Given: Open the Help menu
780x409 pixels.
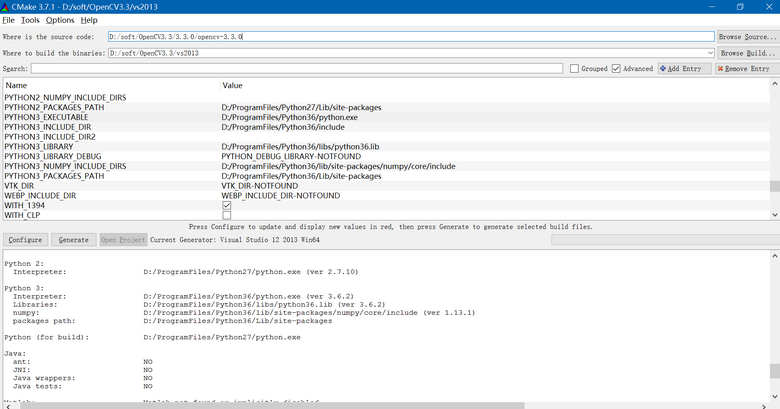Looking at the screenshot, I should (x=89, y=20).
